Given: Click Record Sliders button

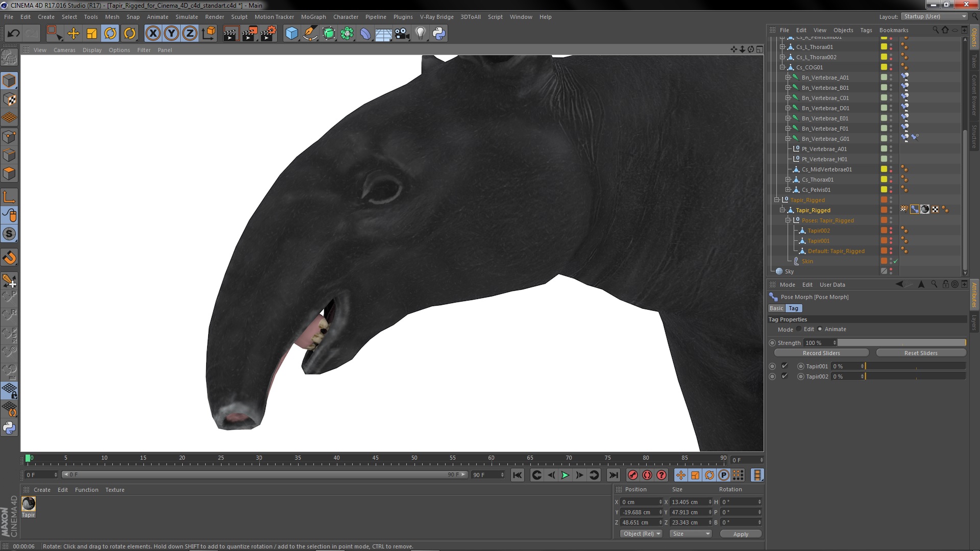Looking at the screenshot, I should click(x=821, y=353).
